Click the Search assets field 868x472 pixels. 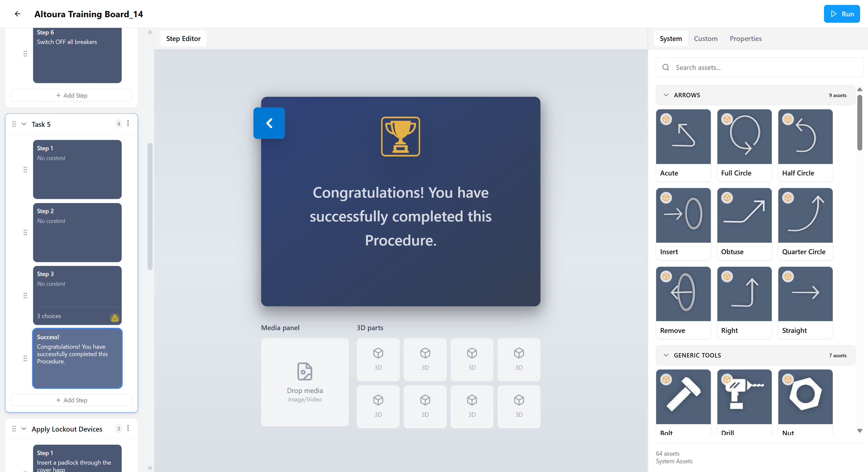click(x=759, y=68)
